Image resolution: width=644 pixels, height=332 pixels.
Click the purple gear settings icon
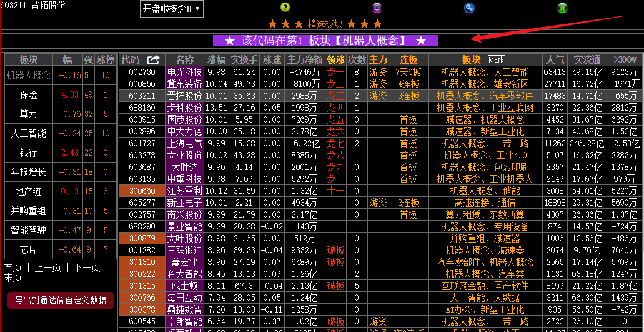[377, 8]
